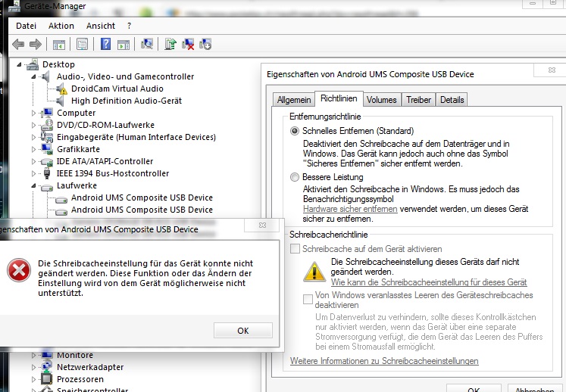This screenshot has height=392, width=566.
Task: Open the Datei menu
Action: point(26,26)
